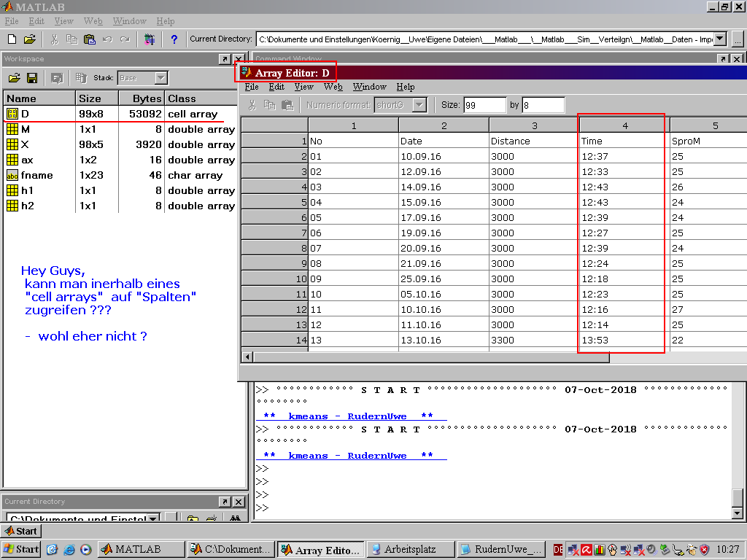This screenshot has width=747, height=560.
Task: Click Load data icon in Workspace panel
Action: (x=14, y=78)
